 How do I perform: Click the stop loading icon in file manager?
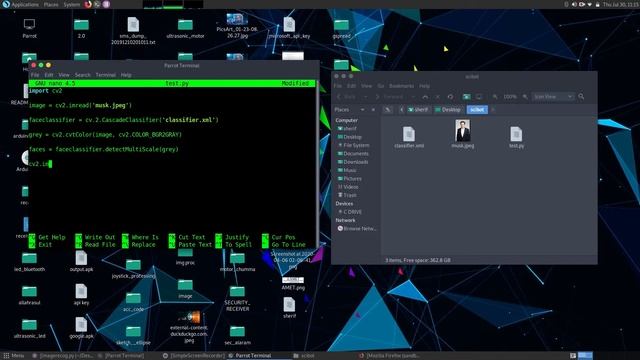(x=438, y=97)
